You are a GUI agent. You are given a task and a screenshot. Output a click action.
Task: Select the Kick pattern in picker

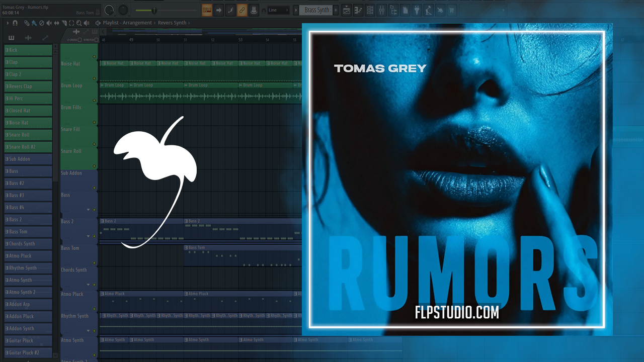pos(28,50)
